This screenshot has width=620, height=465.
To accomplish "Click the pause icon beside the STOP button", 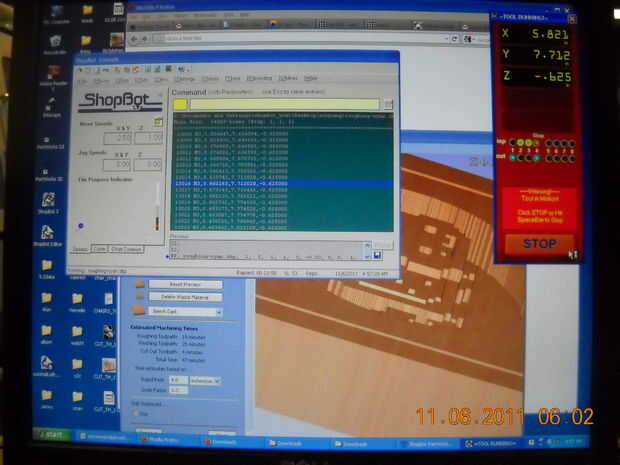I will coord(573,255).
